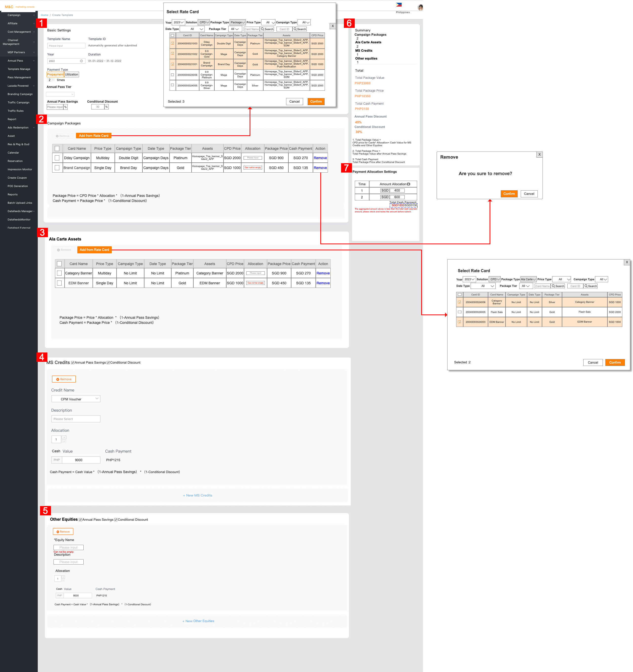Toggle MS Credits Annual Pass Savings checkbox

(x=73, y=363)
